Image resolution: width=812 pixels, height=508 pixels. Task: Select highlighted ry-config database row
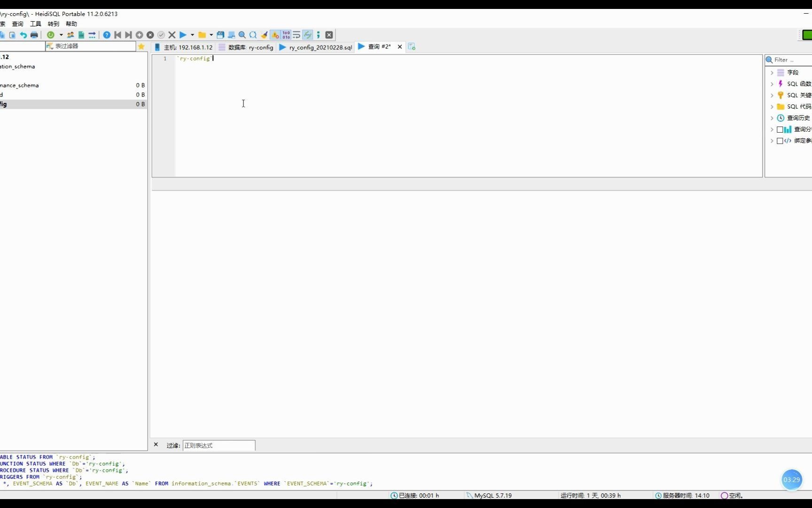point(73,104)
